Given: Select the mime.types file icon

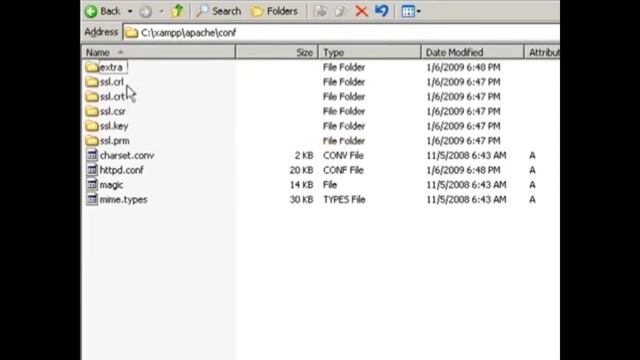Looking at the screenshot, I should pyautogui.click(x=92, y=199).
